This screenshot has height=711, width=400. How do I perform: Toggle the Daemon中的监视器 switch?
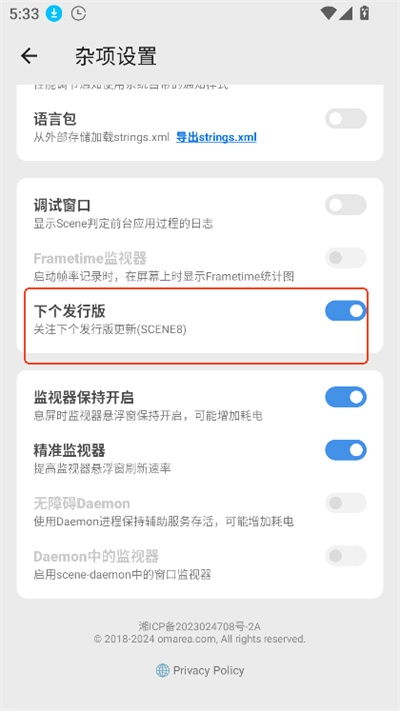pyautogui.click(x=346, y=556)
